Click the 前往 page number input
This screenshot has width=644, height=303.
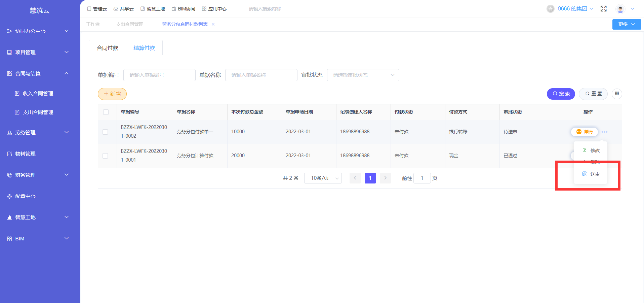pyautogui.click(x=422, y=178)
